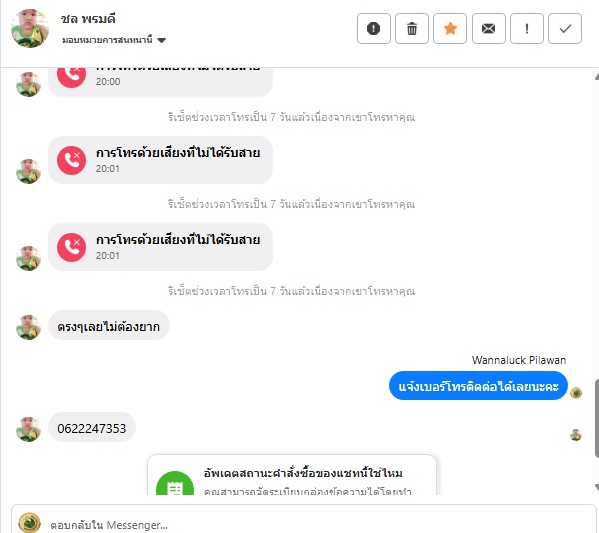Viewport: 599px width, 533px height.
Task: Select the blue message from Wannaluck Pilawan
Action: click(x=478, y=386)
